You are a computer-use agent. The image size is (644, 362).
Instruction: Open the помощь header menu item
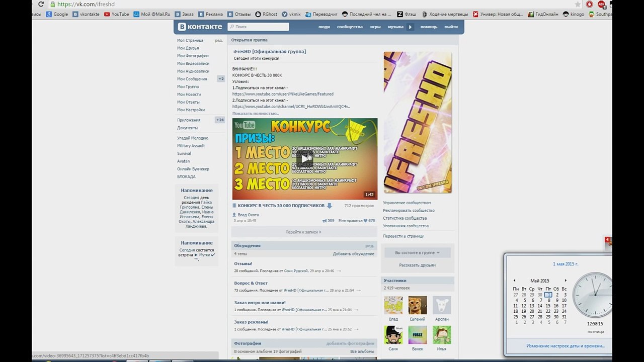pyautogui.click(x=429, y=27)
